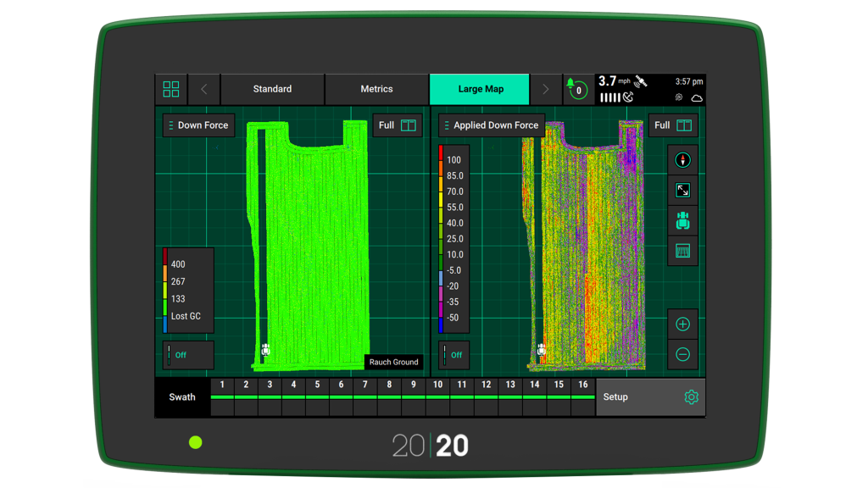
Task: Open the home grid menu icon
Action: tap(171, 89)
